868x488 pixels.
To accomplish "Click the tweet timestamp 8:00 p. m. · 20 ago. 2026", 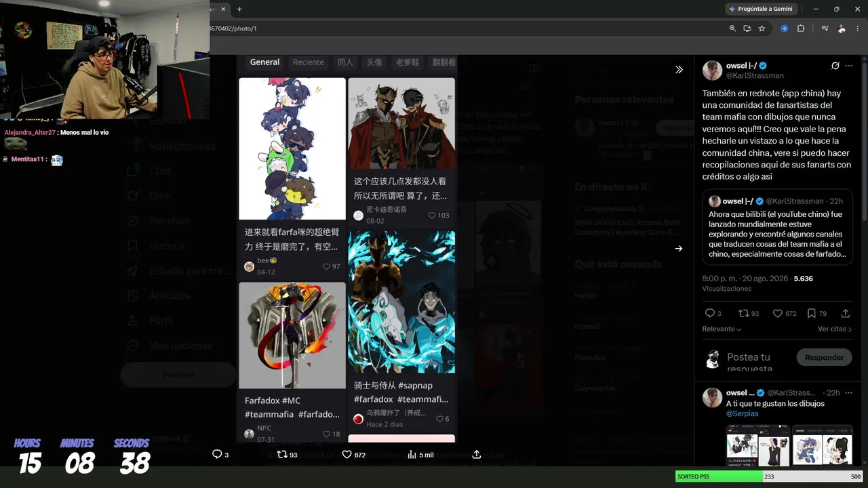I will 746,279.
